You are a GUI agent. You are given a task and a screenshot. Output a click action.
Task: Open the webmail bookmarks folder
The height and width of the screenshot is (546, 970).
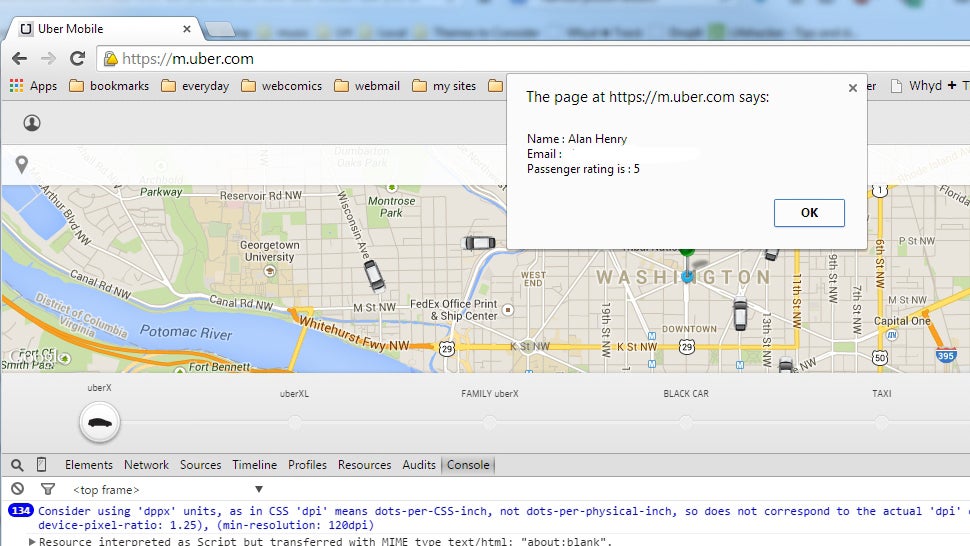[x=367, y=86]
